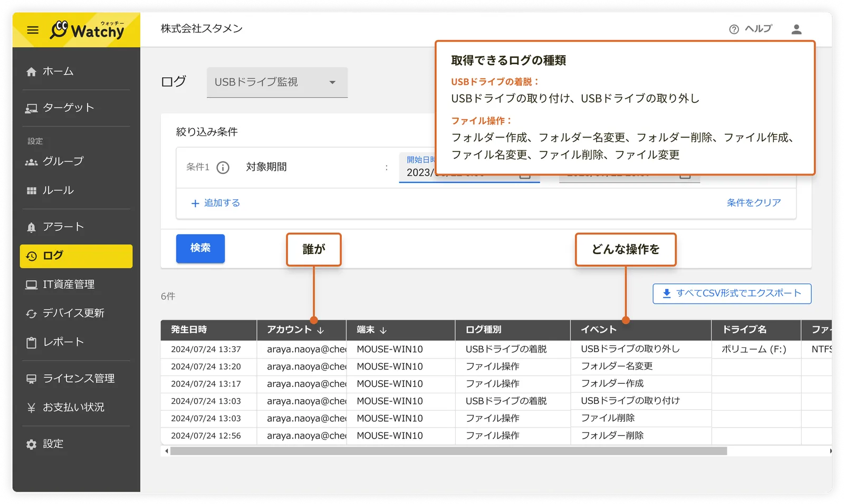
Task: Select the ログ menu item
Action: pyautogui.click(x=76, y=256)
